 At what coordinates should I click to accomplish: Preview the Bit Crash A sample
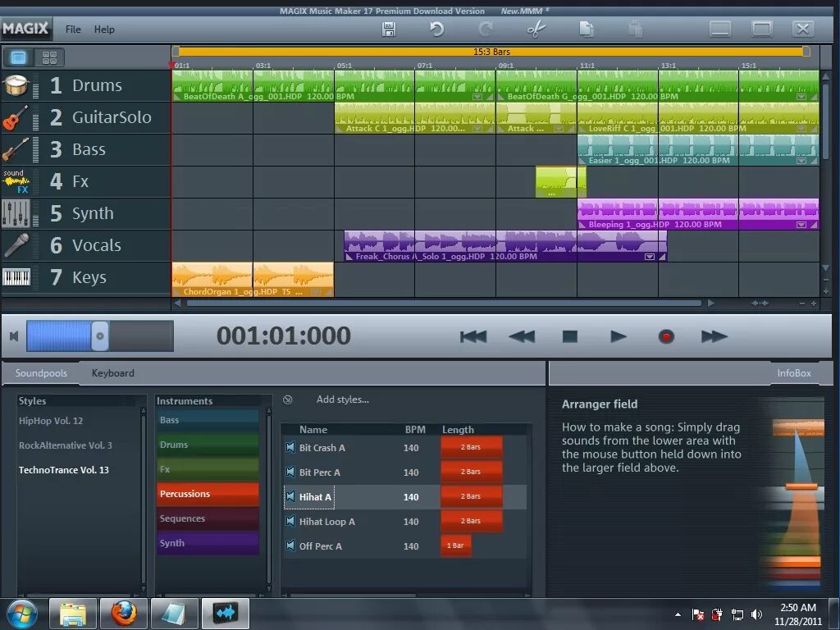[x=290, y=447]
